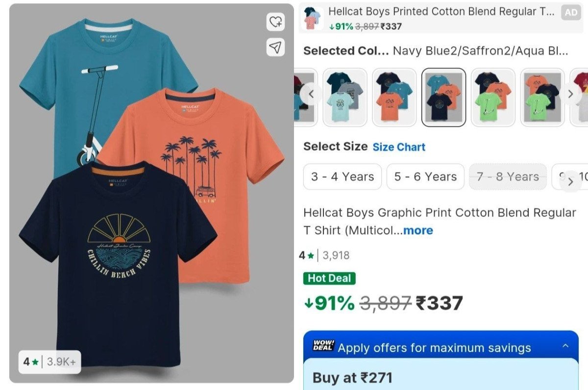This screenshot has height=390, width=588.
Task: Add product to wishlist with heart icon
Action: (x=276, y=22)
